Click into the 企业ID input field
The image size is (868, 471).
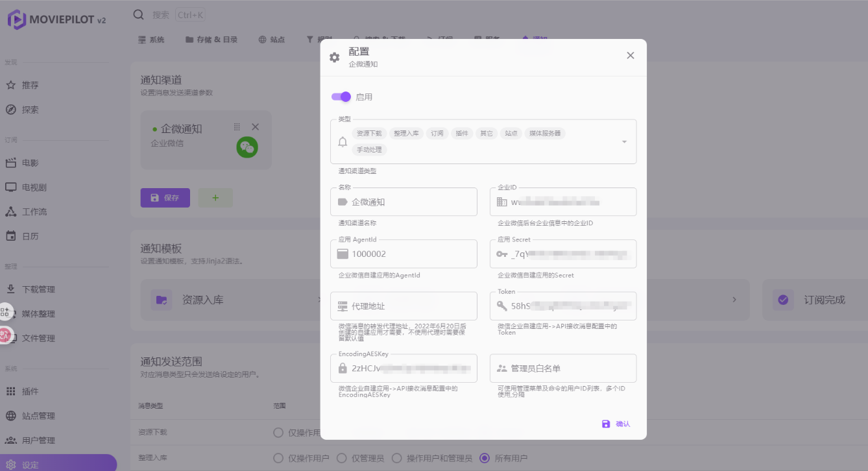tap(563, 202)
